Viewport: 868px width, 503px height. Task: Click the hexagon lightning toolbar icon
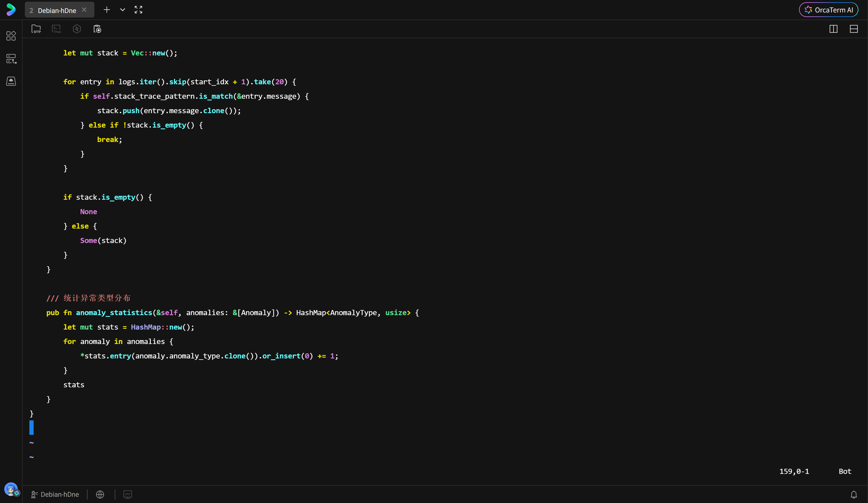[x=77, y=29]
